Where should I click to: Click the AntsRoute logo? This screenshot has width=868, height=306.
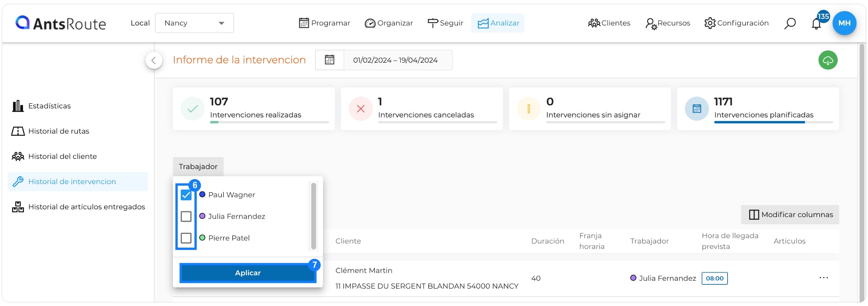61,23
